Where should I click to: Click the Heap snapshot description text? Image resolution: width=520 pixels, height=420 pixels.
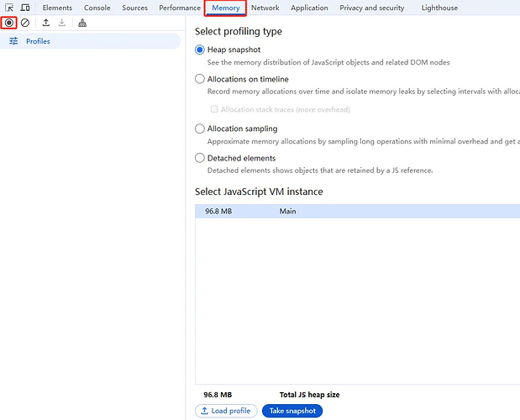coord(328,62)
